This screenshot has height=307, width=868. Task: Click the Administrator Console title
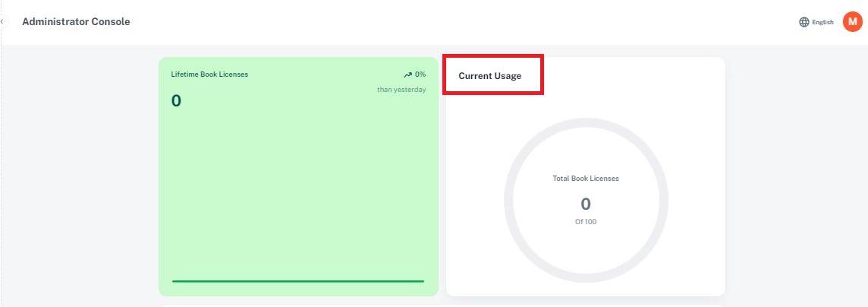coord(76,21)
